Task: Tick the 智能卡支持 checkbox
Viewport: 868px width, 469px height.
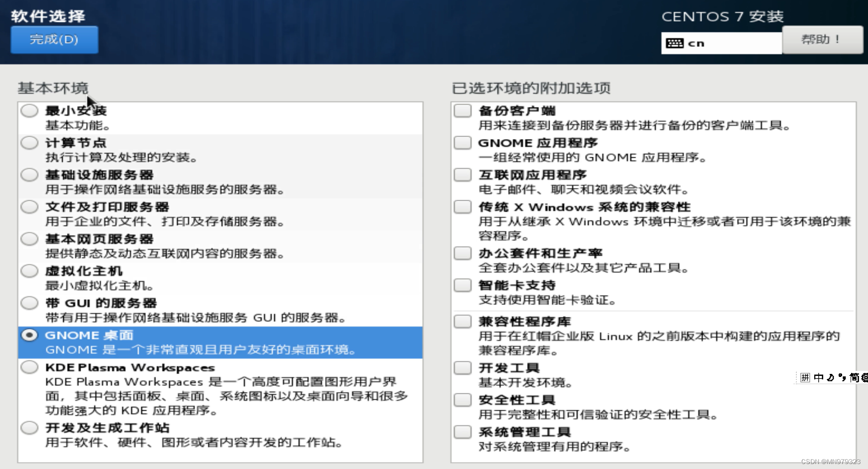Action: pyautogui.click(x=462, y=285)
